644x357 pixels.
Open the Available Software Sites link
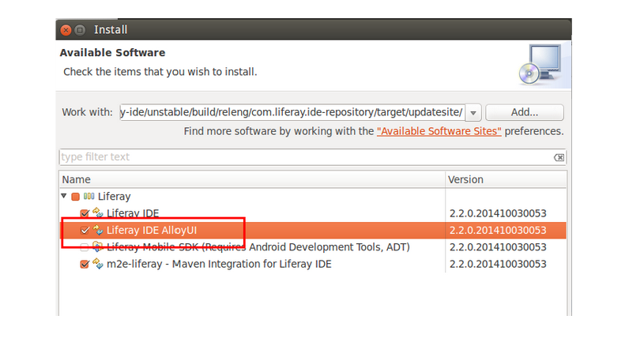pos(439,131)
